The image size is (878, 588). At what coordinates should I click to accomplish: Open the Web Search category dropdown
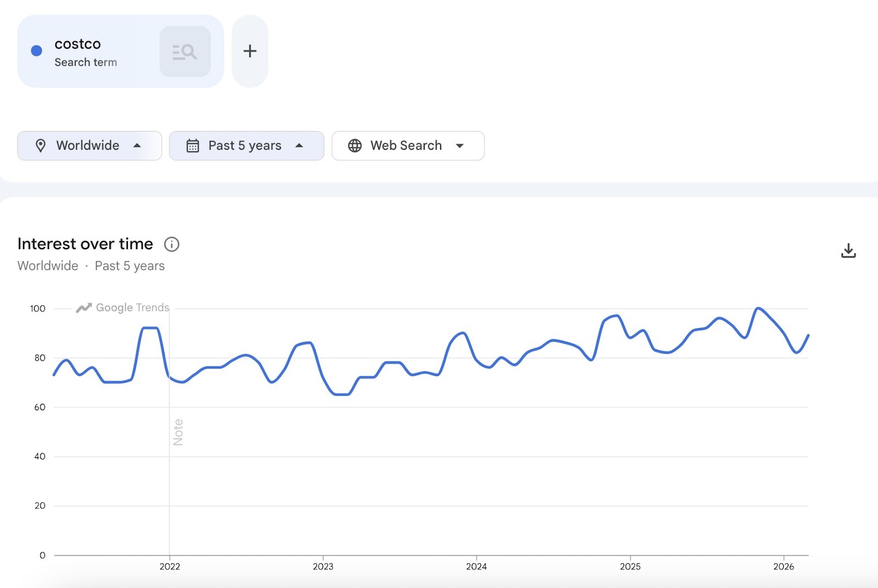click(x=406, y=145)
